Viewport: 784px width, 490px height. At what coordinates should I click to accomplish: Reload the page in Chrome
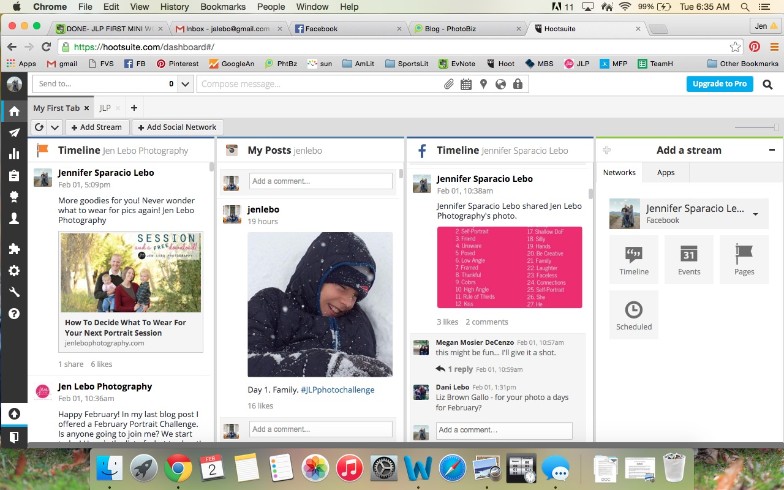coord(46,47)
